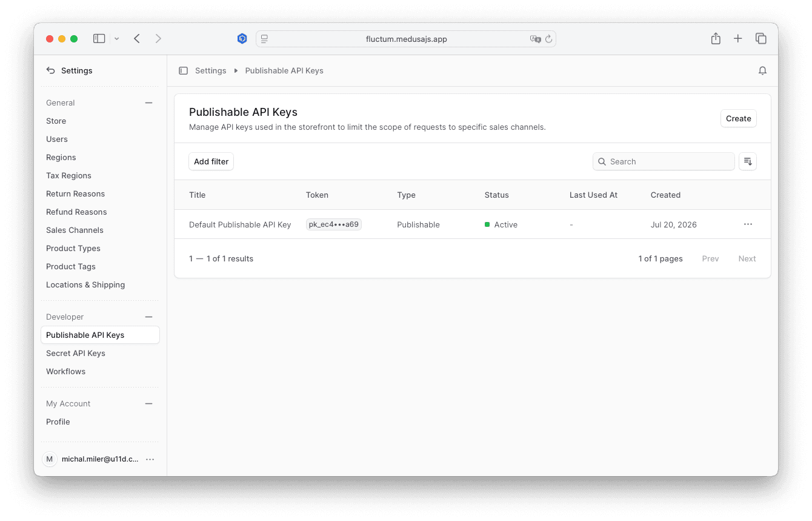Viewport: 812px width, 521px height.
Task: Click michal.miler email label
Action: pos(100,459)
